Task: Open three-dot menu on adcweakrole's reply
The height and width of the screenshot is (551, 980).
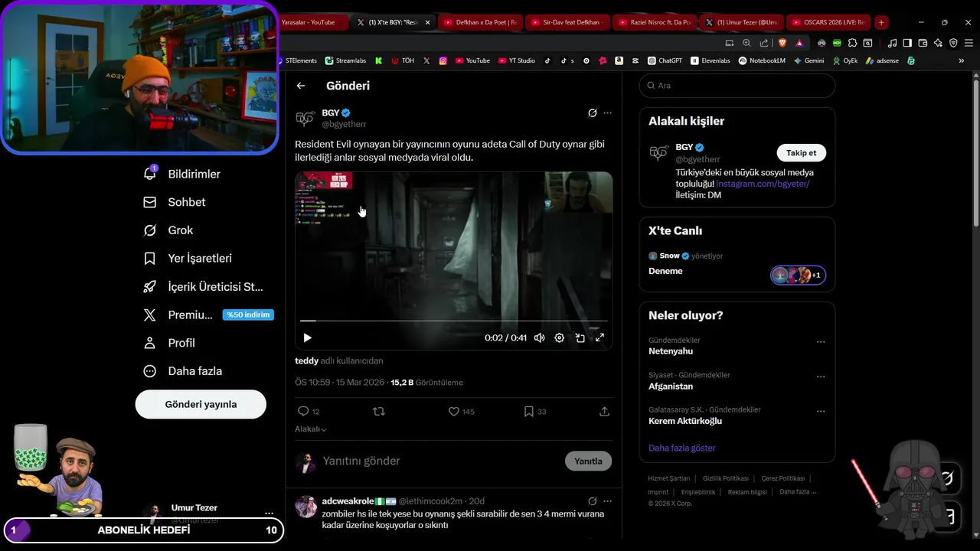Action: coord(607,501)
